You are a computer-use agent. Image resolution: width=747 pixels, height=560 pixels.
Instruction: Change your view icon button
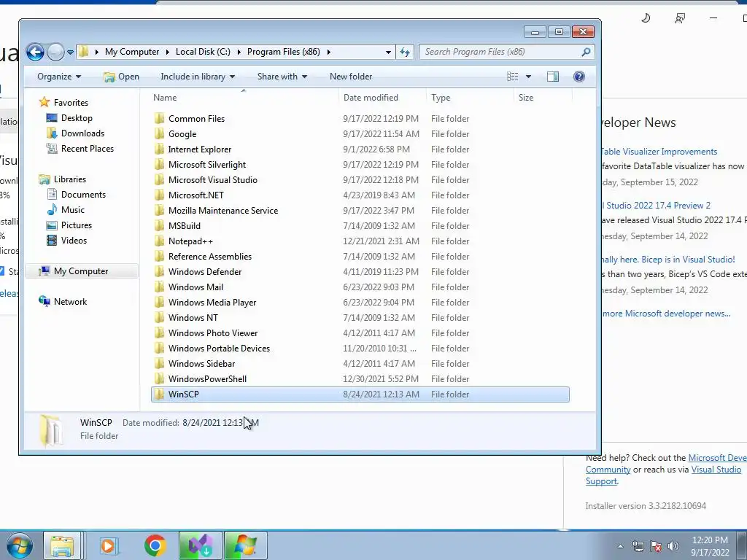[513, 77]
